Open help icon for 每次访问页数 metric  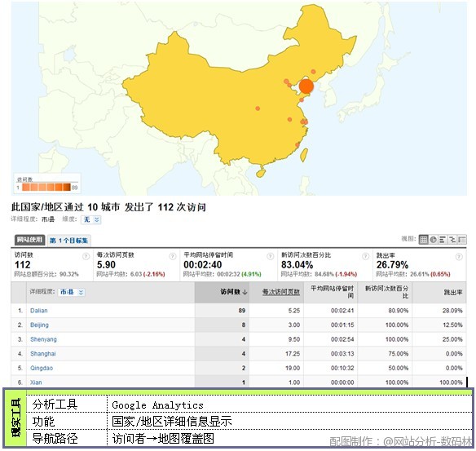coord(173,257)
